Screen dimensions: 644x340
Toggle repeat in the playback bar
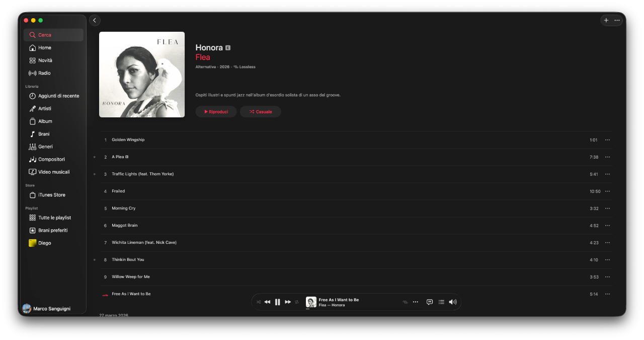[297, 302]
